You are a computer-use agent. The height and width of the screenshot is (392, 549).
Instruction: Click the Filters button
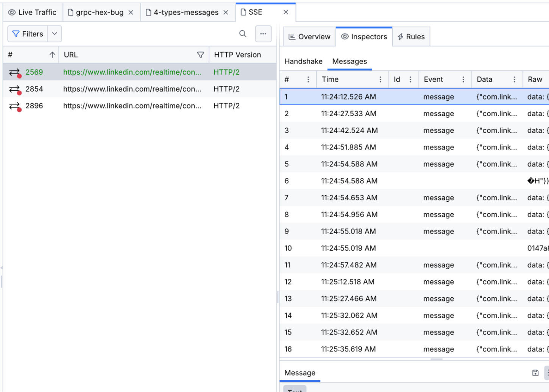(x=28, y=34)
